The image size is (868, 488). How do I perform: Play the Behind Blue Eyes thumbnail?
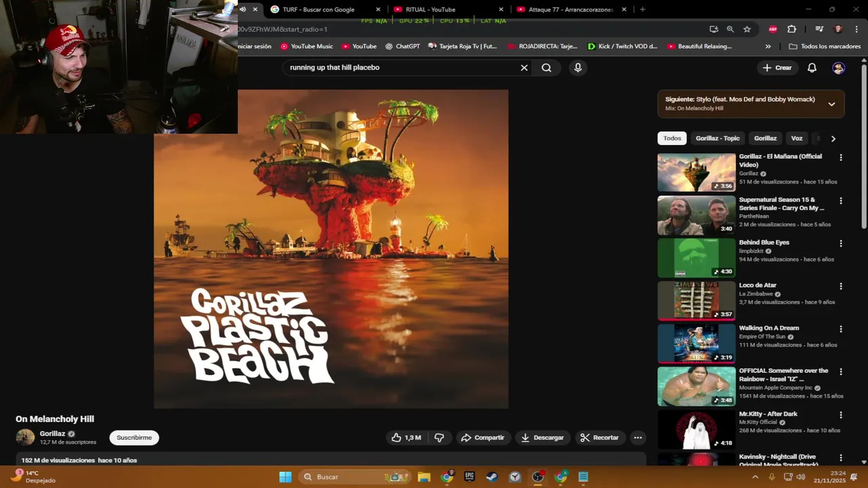pyautogui.click(x=696, y=258)
